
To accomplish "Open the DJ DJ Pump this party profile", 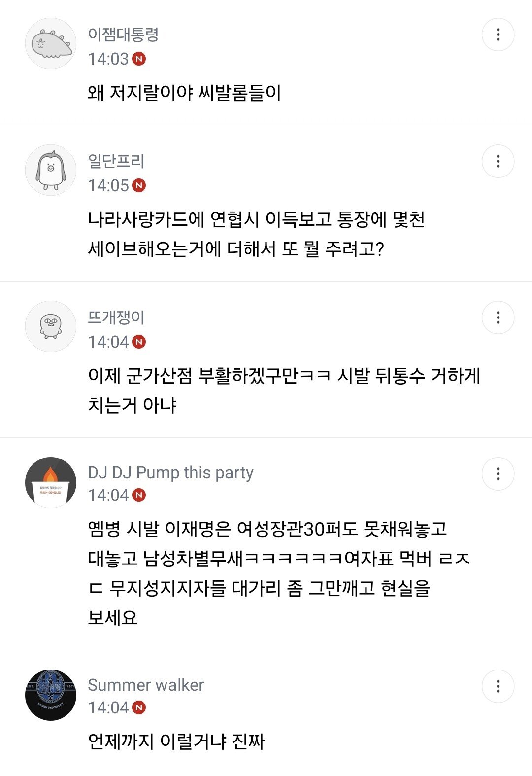I will [170, 472].
